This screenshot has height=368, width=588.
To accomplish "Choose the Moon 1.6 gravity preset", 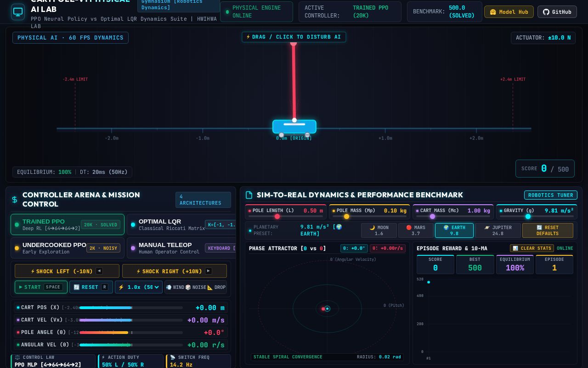I will (379, 230).
